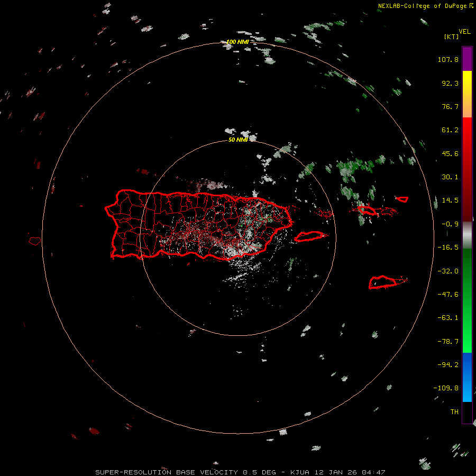This screenshot has height=476, width=476.
Task: Click the small Mona Island outline west of Puerto Rico
Action: 35,241
